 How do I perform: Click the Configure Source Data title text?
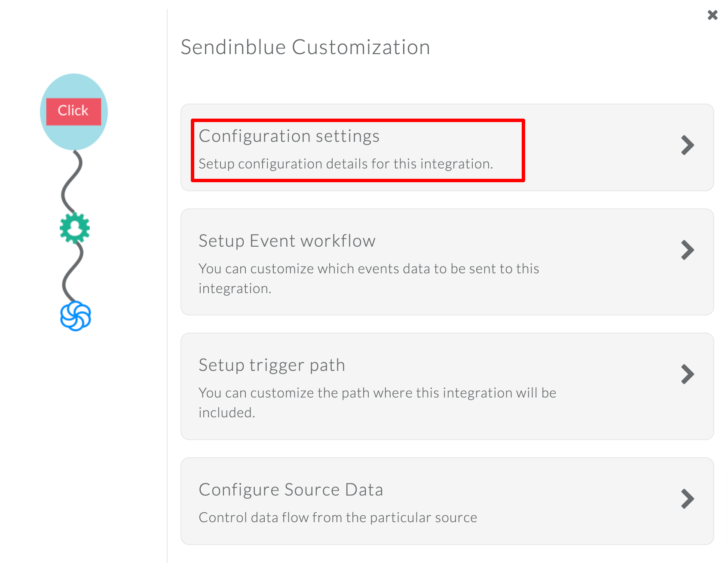tap(291, 490)
